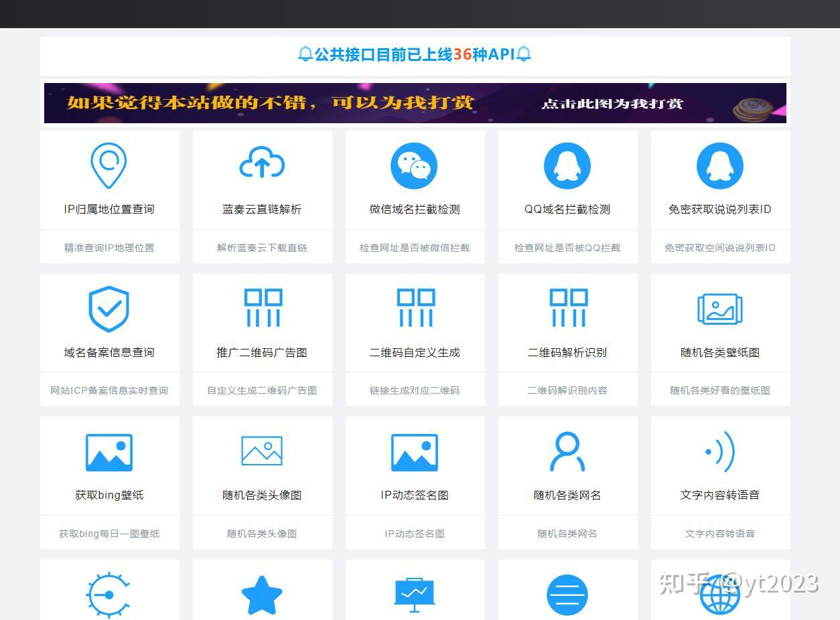Click the 随机各类壁纸图 wallpaper stack icon
Screen dimensions: 840x620
(720, 308)
